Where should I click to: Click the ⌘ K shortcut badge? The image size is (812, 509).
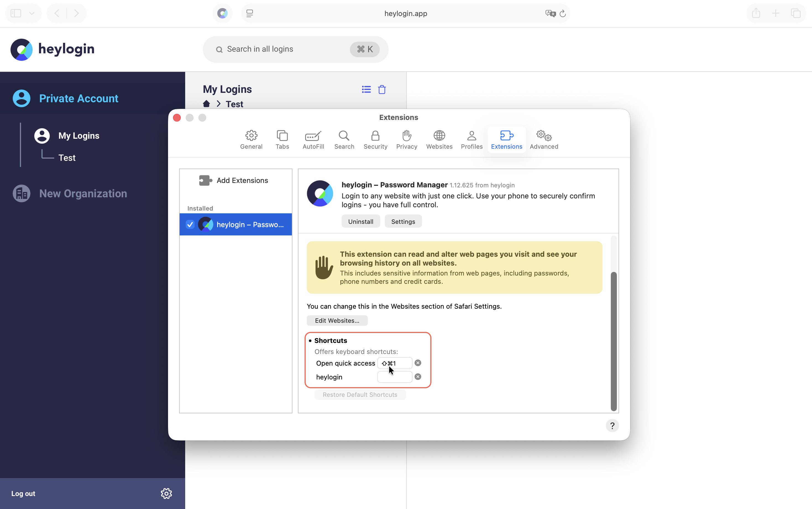pos(365,49)
